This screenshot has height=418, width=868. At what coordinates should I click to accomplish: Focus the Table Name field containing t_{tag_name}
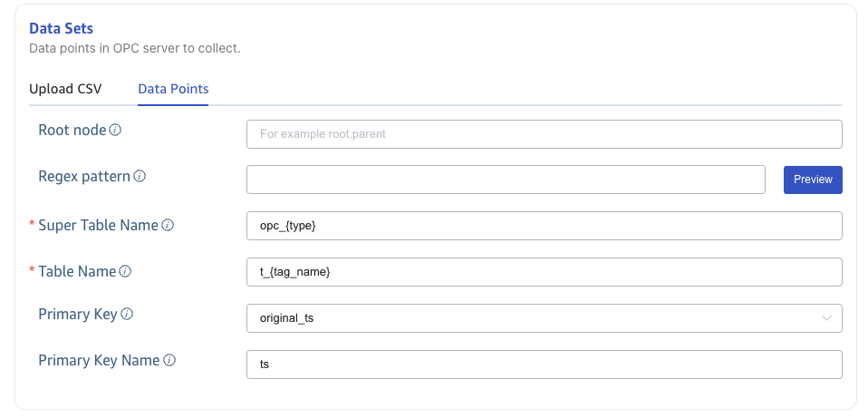(544, 272)
